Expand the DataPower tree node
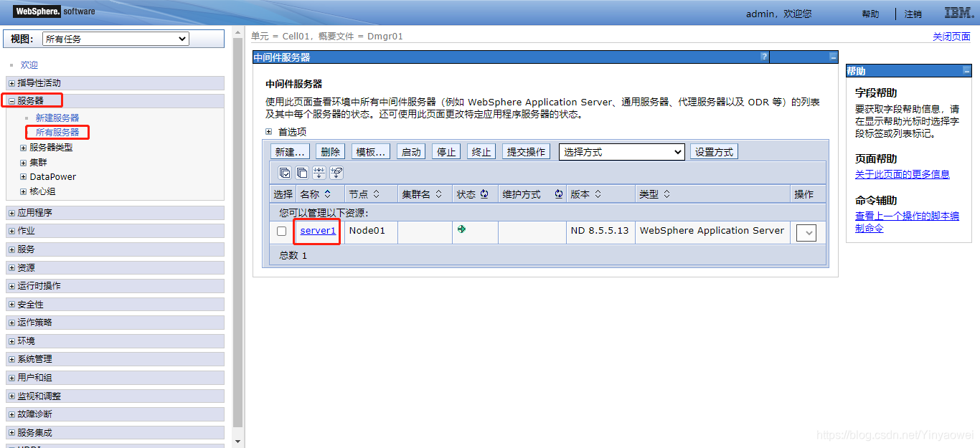980x448 pixels. tap(24, 177)
